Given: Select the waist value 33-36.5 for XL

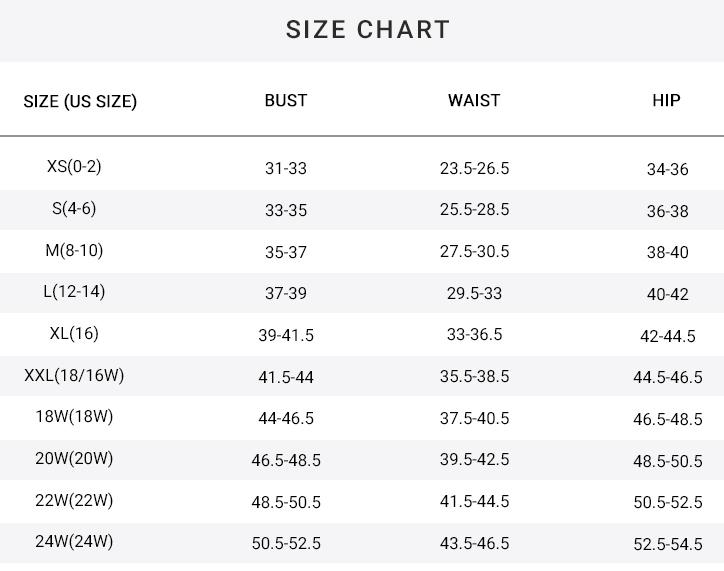Looking at the screenshot, I should pyautogui.click(x=474, y=334).
